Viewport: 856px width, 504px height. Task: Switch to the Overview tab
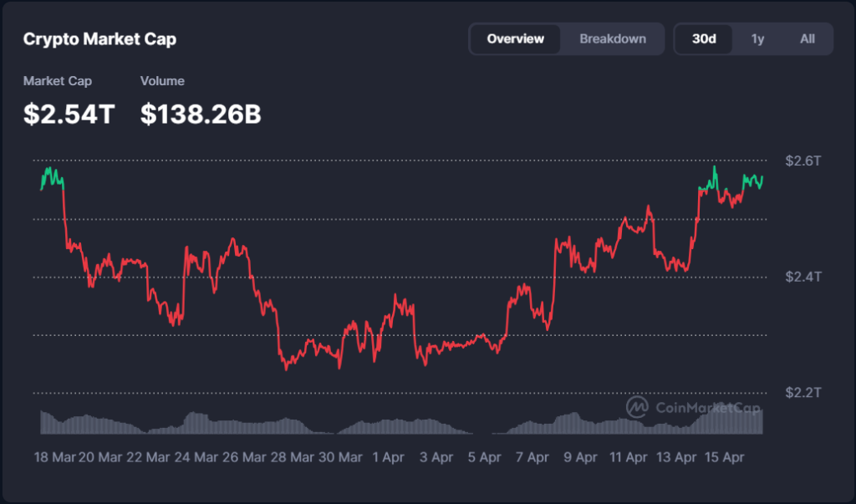click(x=515, y=38)
